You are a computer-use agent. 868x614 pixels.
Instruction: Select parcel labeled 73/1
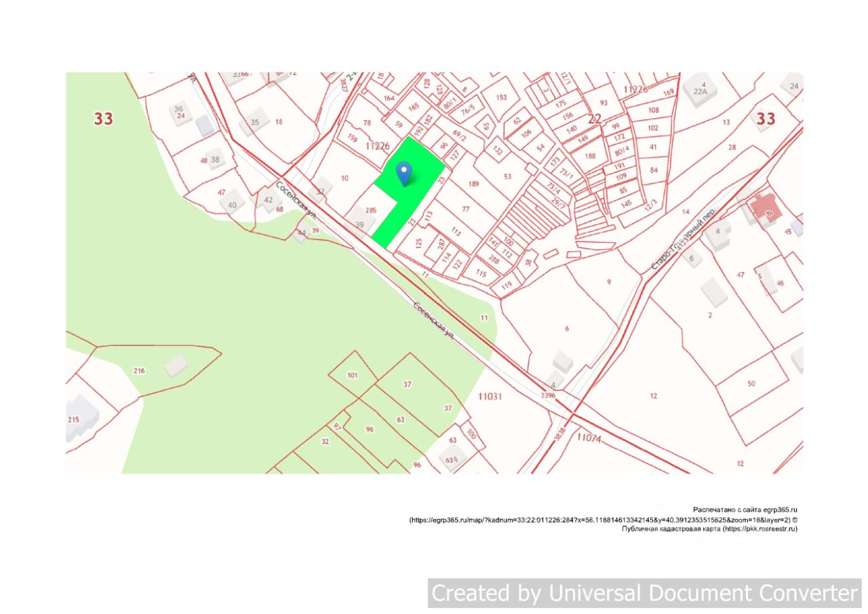(566, 176)
